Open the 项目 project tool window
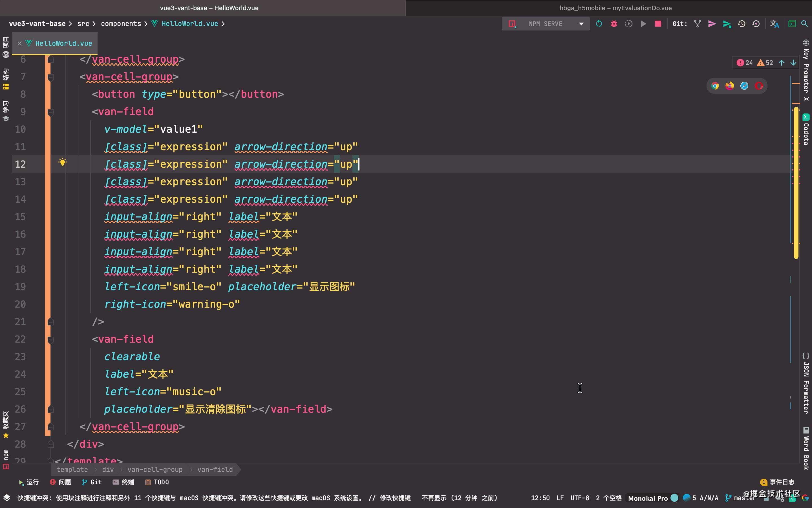 (x=6, y=47)
